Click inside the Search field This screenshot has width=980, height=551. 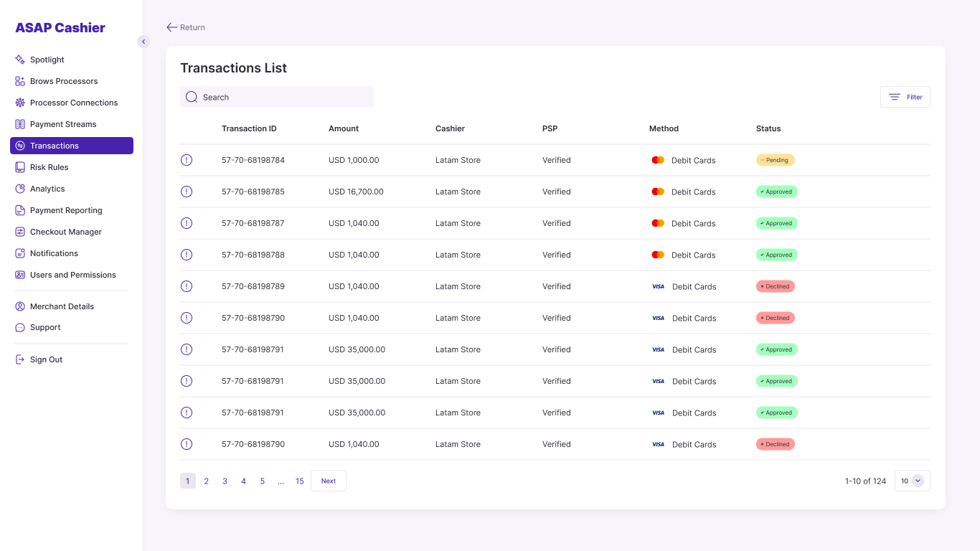pyautogui.click(x=277, y=97)
